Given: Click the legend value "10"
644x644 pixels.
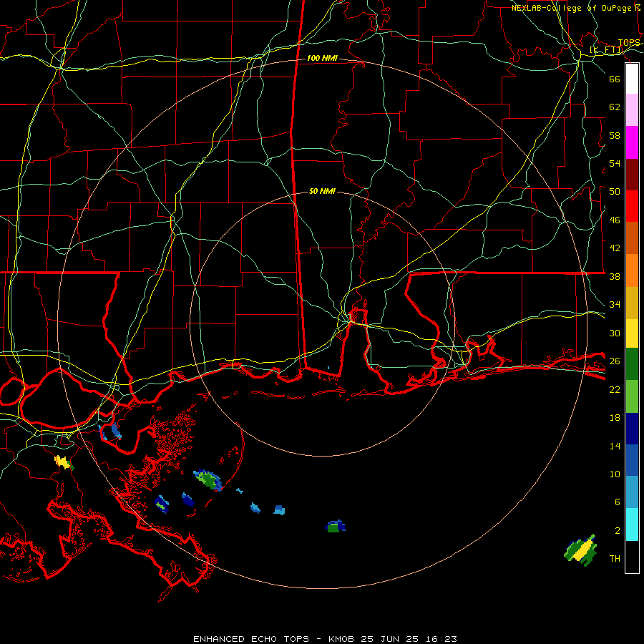Looking at the screenshot, I should click(615, 474).
